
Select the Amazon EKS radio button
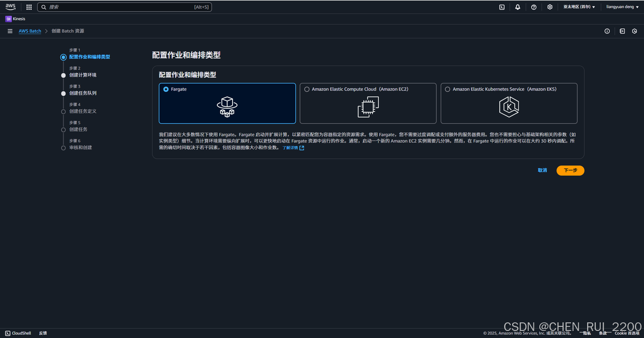tap(448, 89)
